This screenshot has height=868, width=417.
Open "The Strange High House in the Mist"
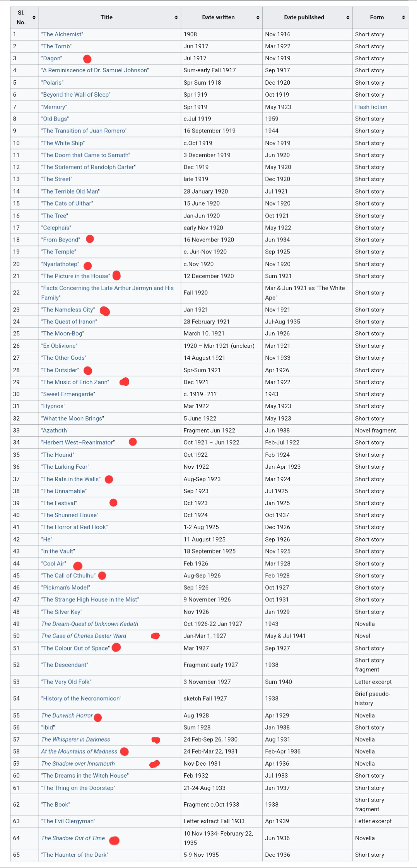coord(90,600)
